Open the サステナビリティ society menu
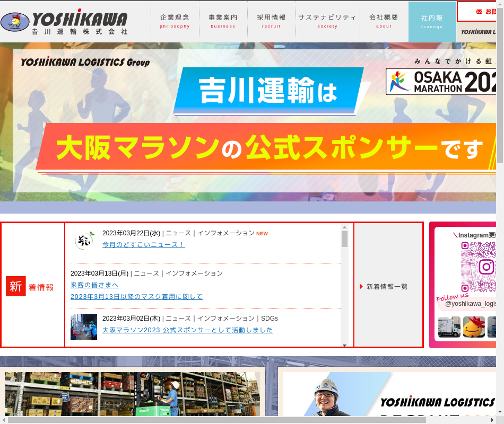The width and height of the screenshot is (504, 424). (x=327, y=22)
